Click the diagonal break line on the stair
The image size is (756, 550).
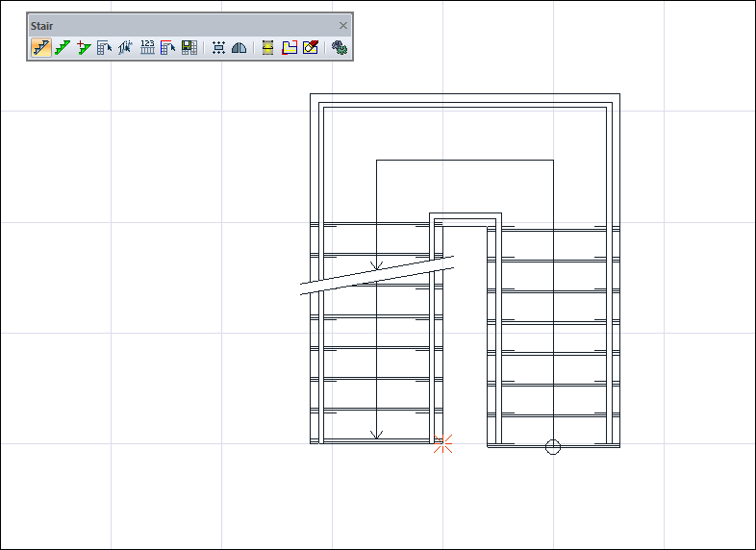click(x=377, y=275)
